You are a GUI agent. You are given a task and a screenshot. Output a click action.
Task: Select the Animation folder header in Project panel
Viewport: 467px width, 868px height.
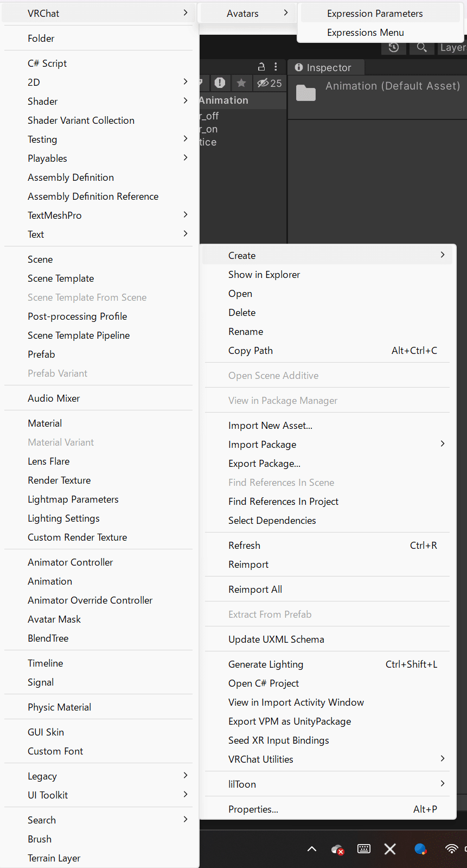pyautogui.click(x=224, y=100)
